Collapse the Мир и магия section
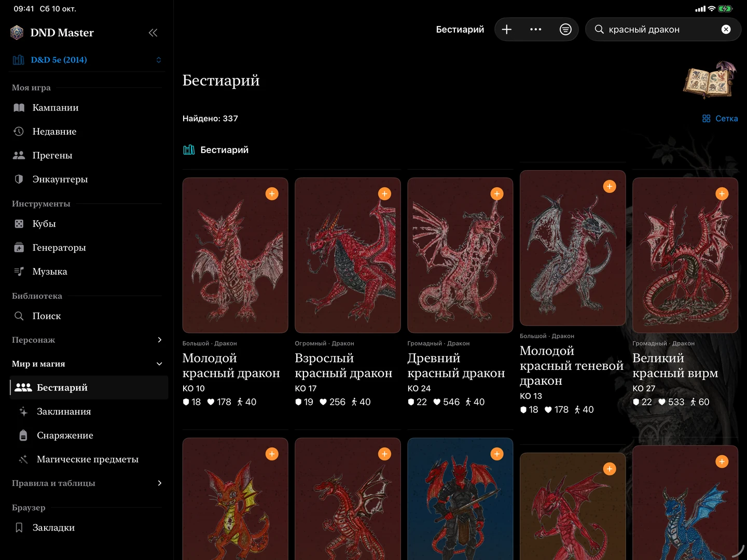747x560 pixels. [x=87, y=363]
